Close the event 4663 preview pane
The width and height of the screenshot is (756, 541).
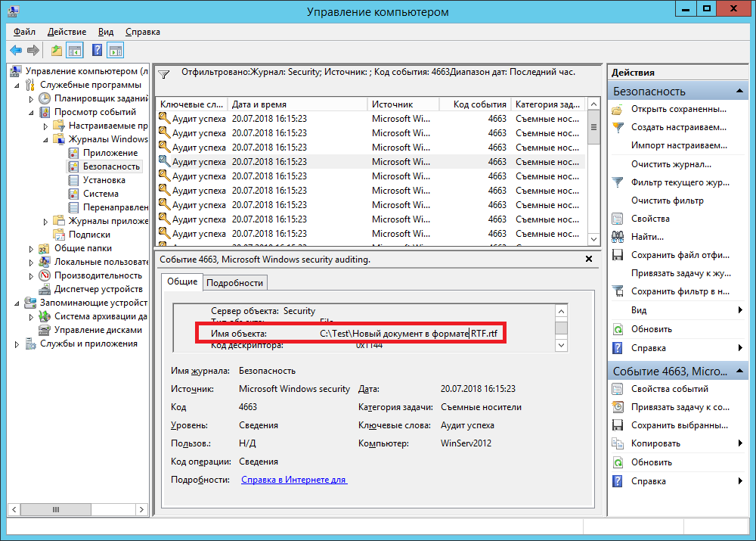click(x=589, y=259)
